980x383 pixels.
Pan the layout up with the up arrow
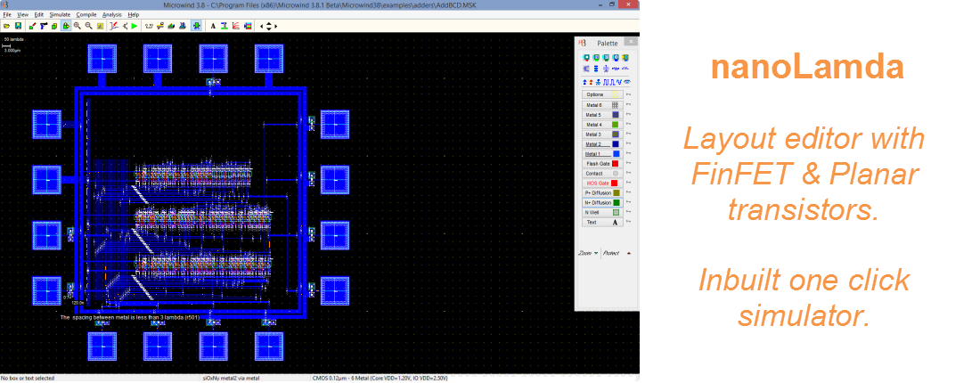pyautogui.click(x=269, y=23)
